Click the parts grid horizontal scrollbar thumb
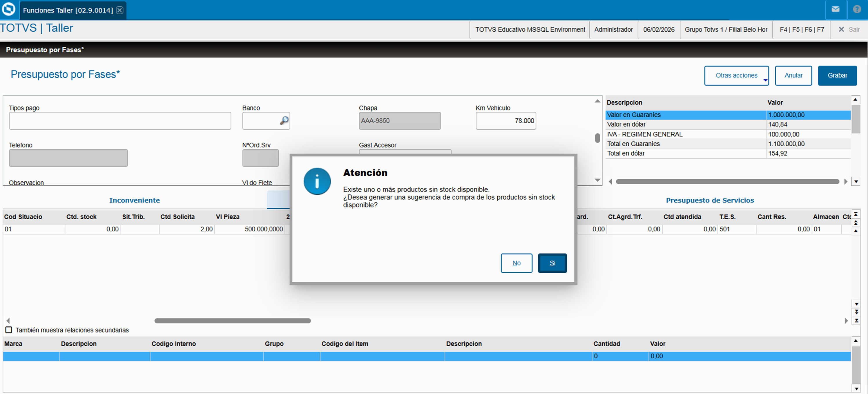 pyautogui.click(x=233, y=321)
